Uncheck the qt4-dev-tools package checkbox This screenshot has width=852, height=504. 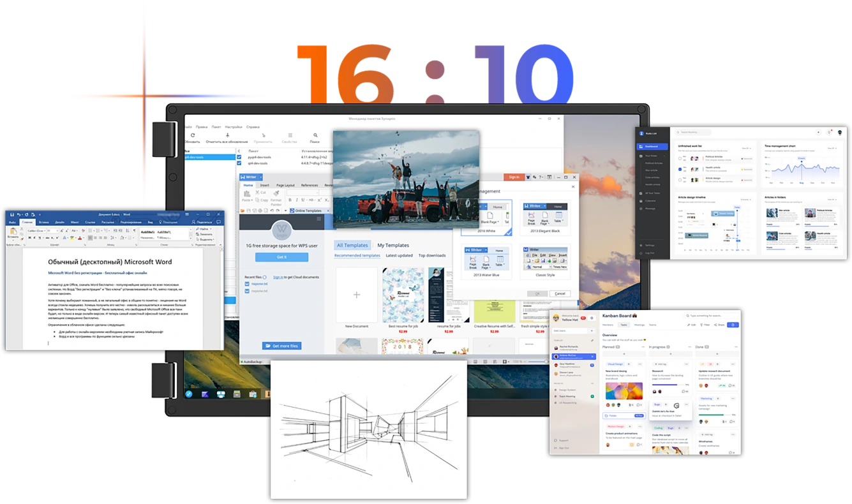(x=239, y=163)
